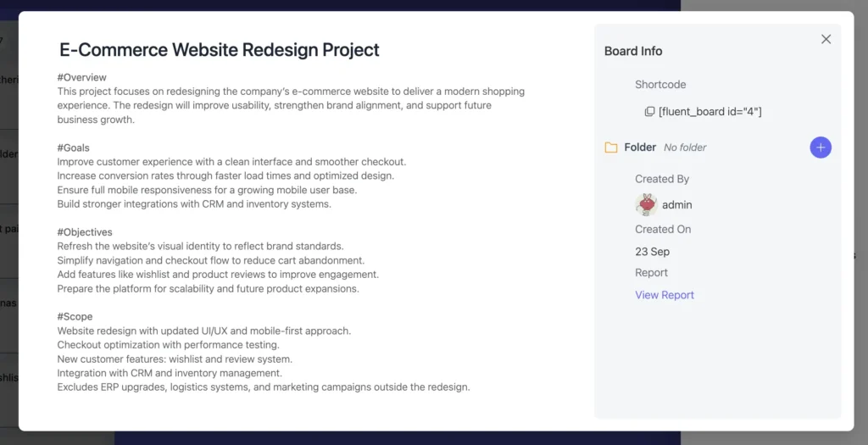The image size is (868, 445).
Task: Click the 23 Sep creation date
Action: coord(653,252)
